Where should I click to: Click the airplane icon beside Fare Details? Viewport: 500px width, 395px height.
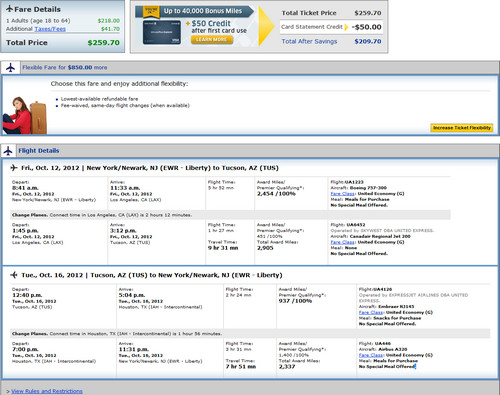[x=10, y=9]
